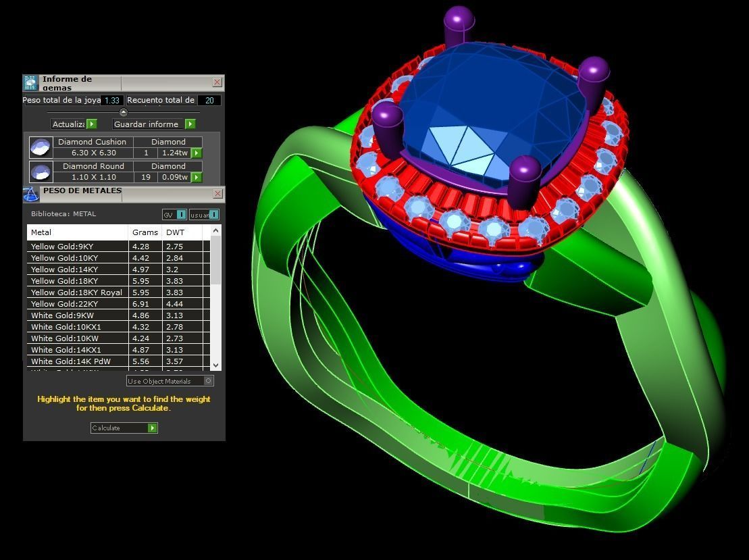749x560 pixels.
Task: Click the '1.24tw' weight cell
Action: coord(175,153)
